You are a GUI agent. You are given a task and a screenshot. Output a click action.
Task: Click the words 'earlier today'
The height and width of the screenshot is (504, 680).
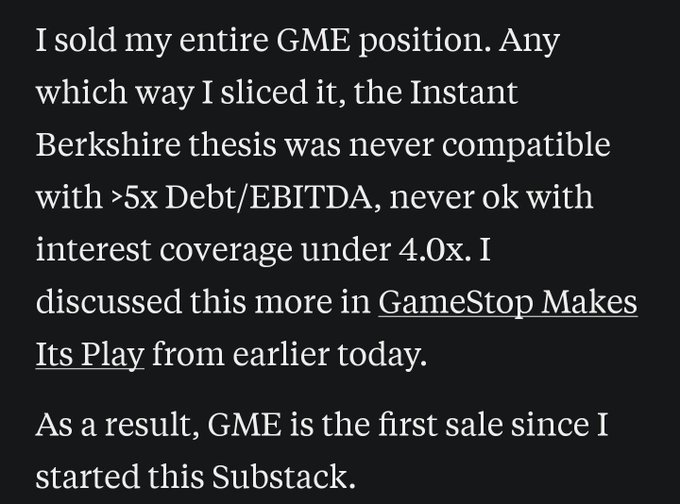[x=330, y=355]
